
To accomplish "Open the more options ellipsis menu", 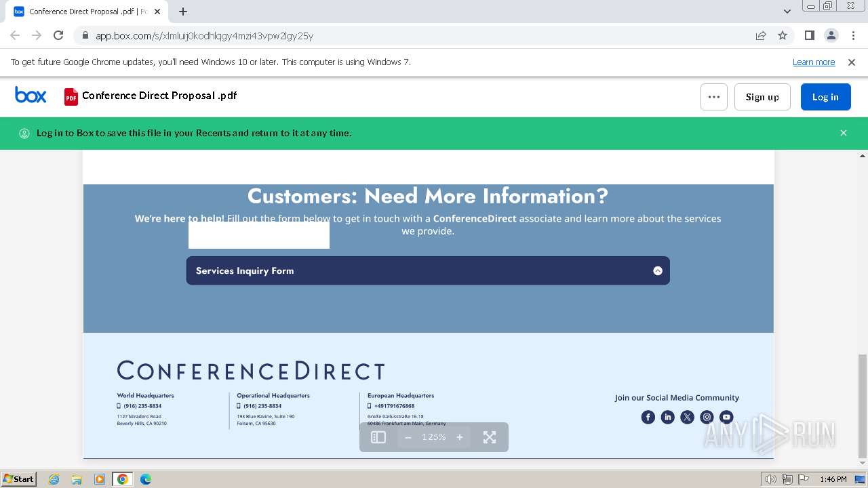I will click(x=714, y=97).
